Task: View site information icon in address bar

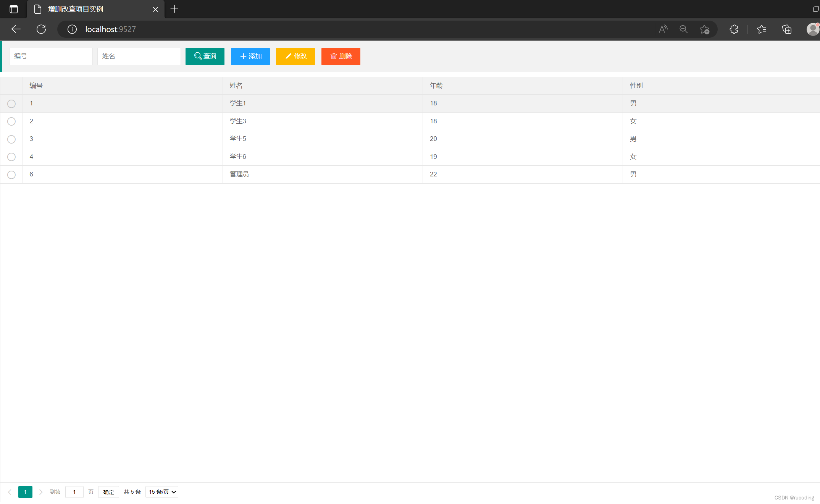Action: (x=72, y=29)
